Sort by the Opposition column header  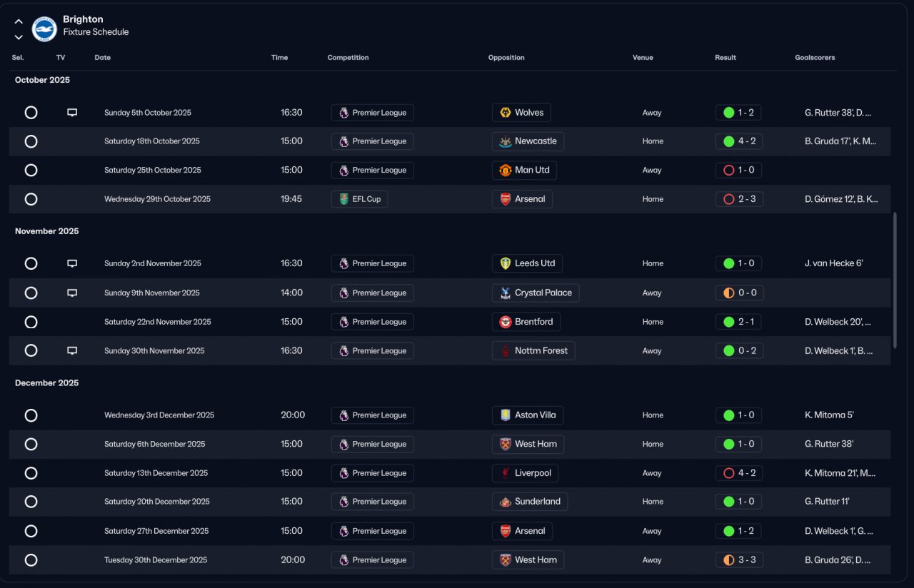506,58
